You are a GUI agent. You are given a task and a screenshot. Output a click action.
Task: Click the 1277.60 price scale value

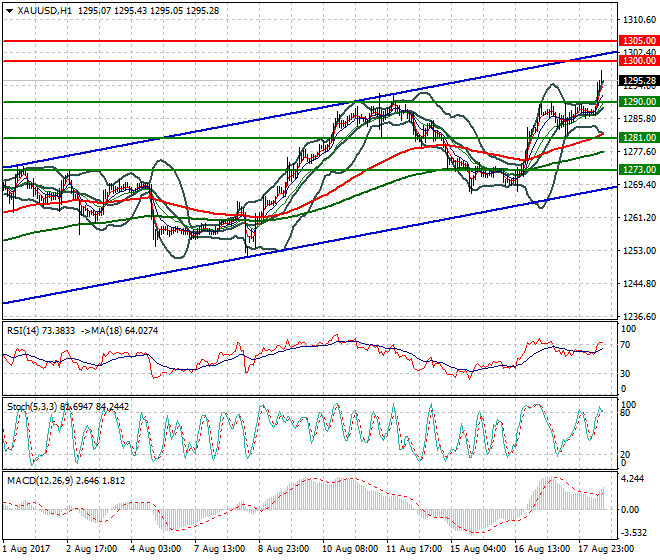click(x=639, y=152)
